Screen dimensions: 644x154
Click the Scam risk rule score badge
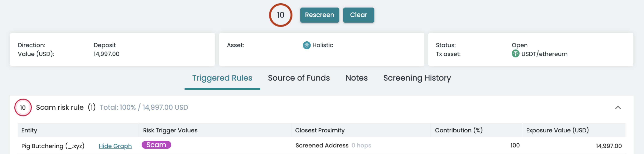[x=23, y=107]
